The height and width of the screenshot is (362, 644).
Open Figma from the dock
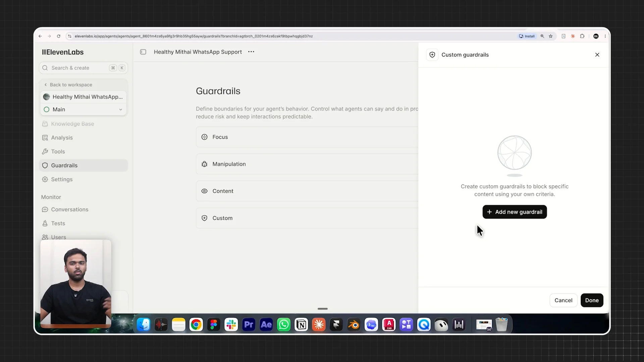point(214,324)
